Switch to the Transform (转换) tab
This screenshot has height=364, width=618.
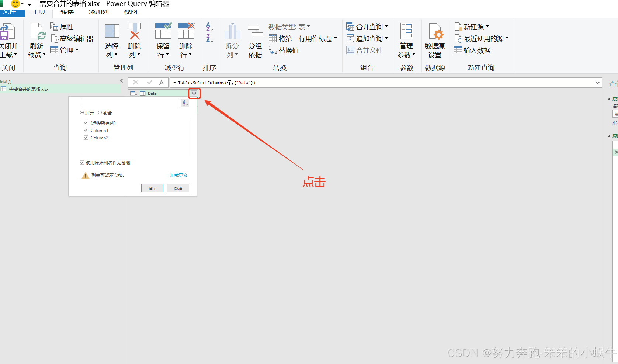pyautogui.click(x=67, y=12)
